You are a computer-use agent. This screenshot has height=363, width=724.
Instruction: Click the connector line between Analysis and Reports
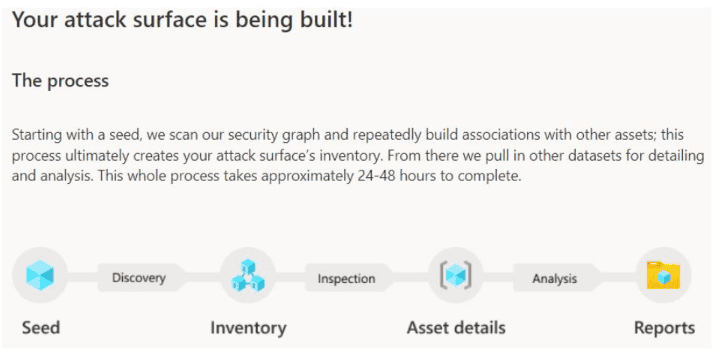tap(619, 277)
